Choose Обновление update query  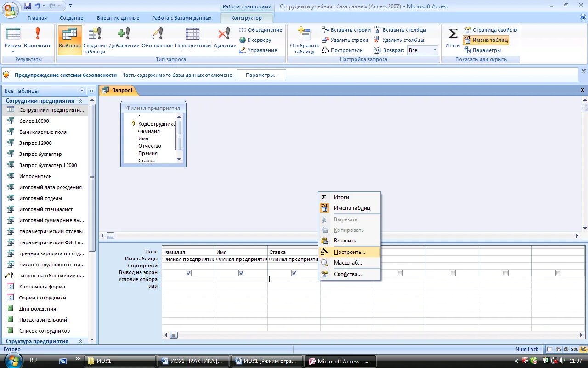click(x=157, y=37)
